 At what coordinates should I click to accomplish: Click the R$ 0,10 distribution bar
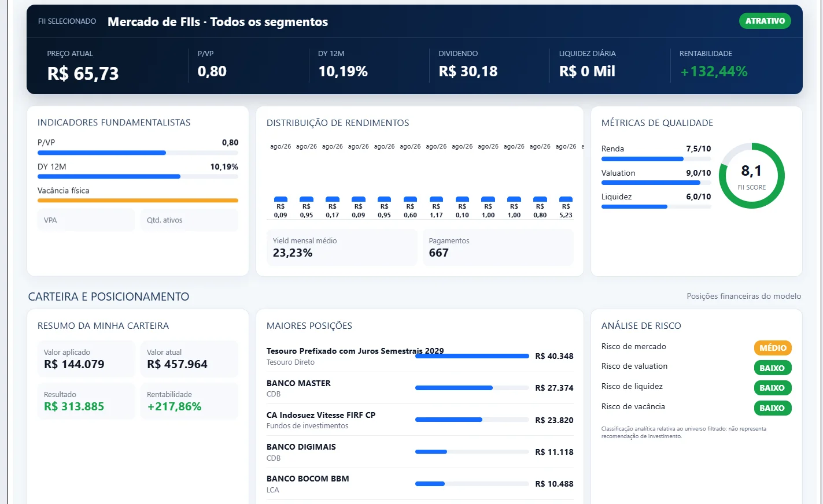462,199
